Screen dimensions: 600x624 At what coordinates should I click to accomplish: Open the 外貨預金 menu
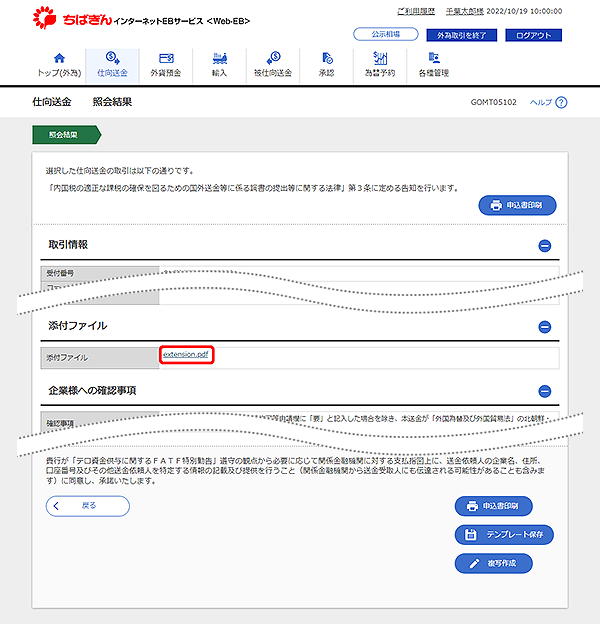pos(166,65)
